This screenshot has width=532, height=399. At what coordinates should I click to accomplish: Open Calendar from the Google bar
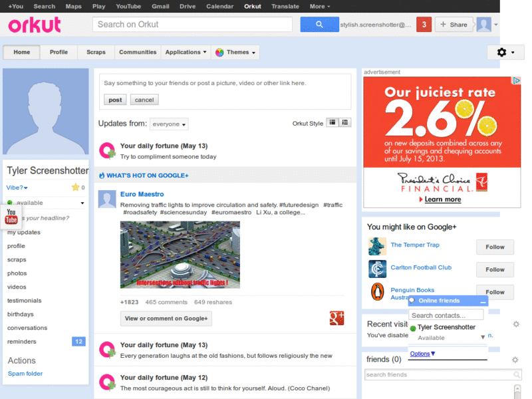pos(220,6)
